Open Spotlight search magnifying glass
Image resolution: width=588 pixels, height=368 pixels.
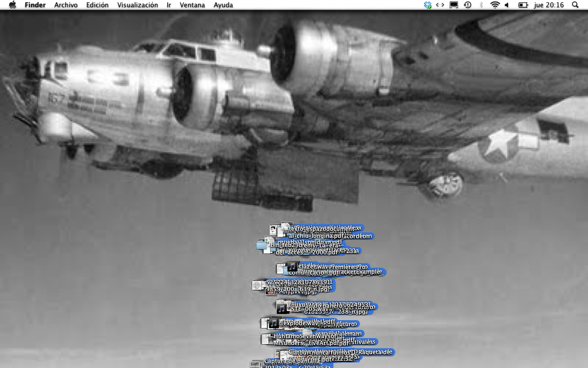(x=575, y=5)
